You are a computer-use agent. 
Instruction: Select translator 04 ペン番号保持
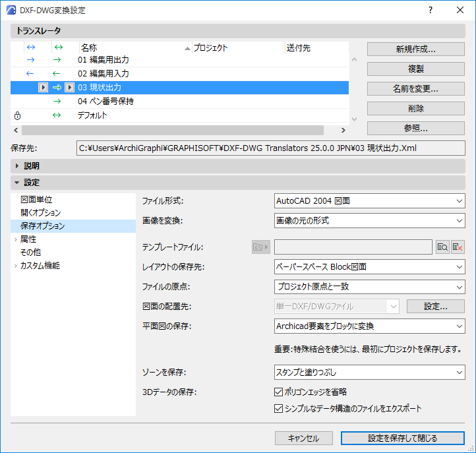[x=179, y=101]
